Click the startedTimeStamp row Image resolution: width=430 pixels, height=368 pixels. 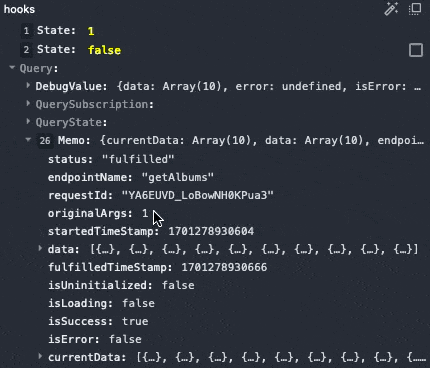tap(151, 231)
